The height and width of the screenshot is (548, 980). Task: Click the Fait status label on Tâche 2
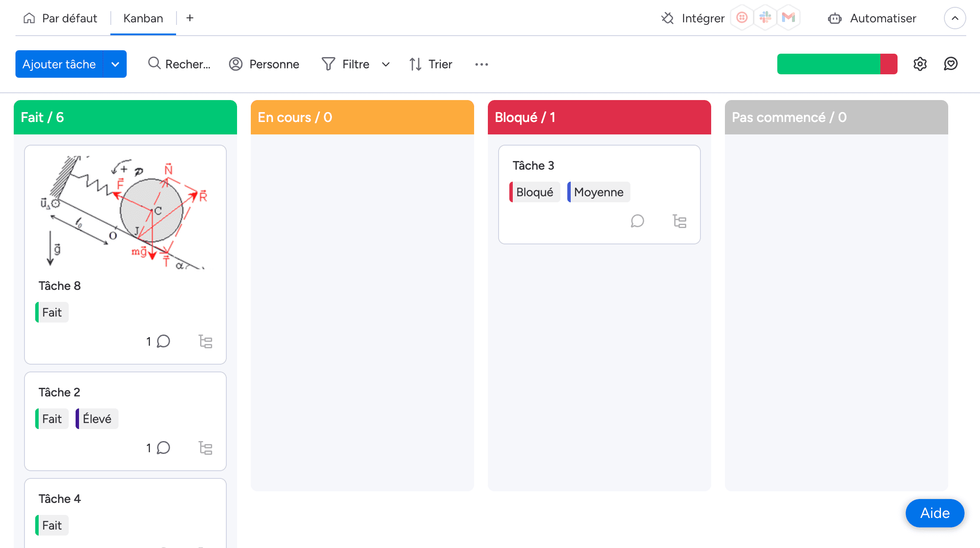[x=52, y=419]
